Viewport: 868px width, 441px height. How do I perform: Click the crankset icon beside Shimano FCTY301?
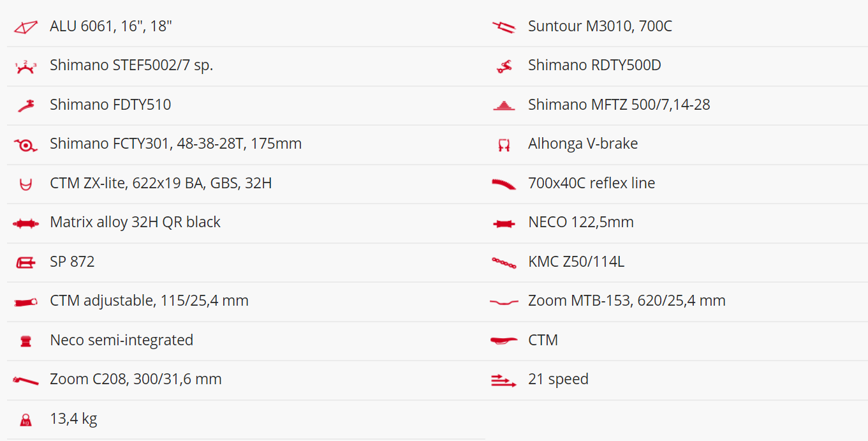[26, 145]
